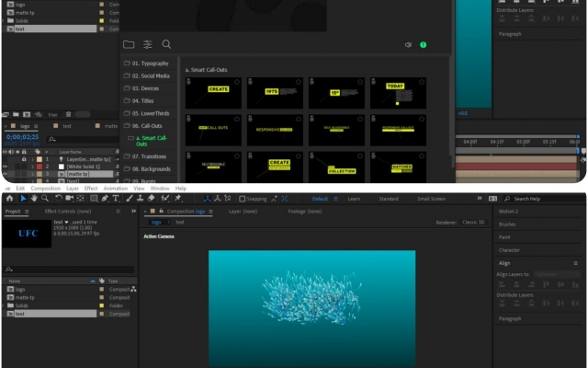Select the Roto Brush tool
The width and height of the screenshot is (588, 368).
(164, 199)
